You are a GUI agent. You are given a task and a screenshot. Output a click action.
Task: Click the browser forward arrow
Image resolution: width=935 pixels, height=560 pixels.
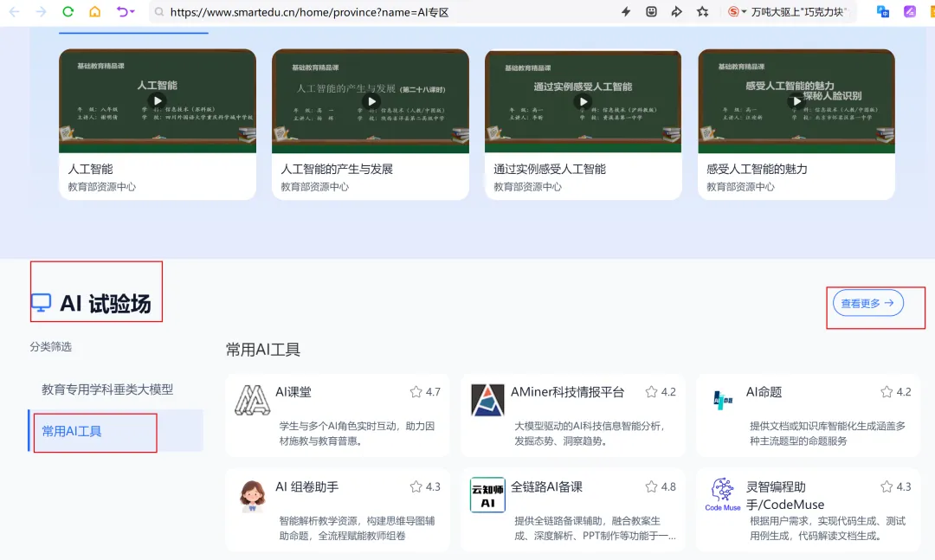pos(41,12)
